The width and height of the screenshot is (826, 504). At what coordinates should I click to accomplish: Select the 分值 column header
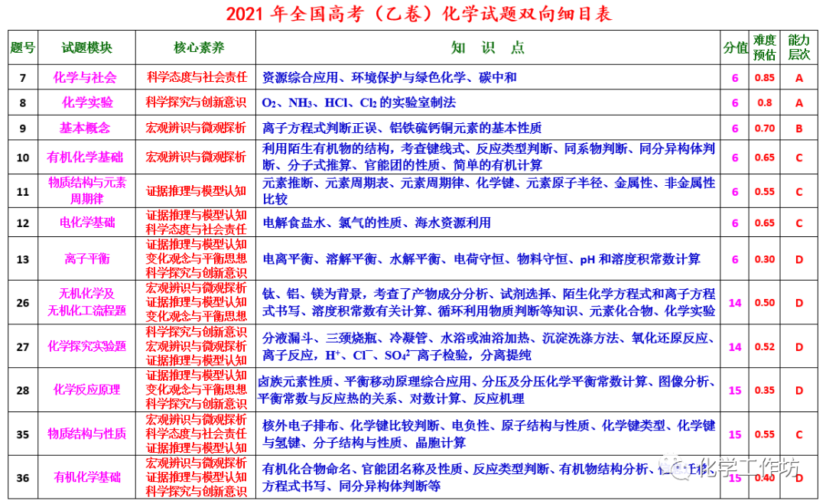[736, 47]
